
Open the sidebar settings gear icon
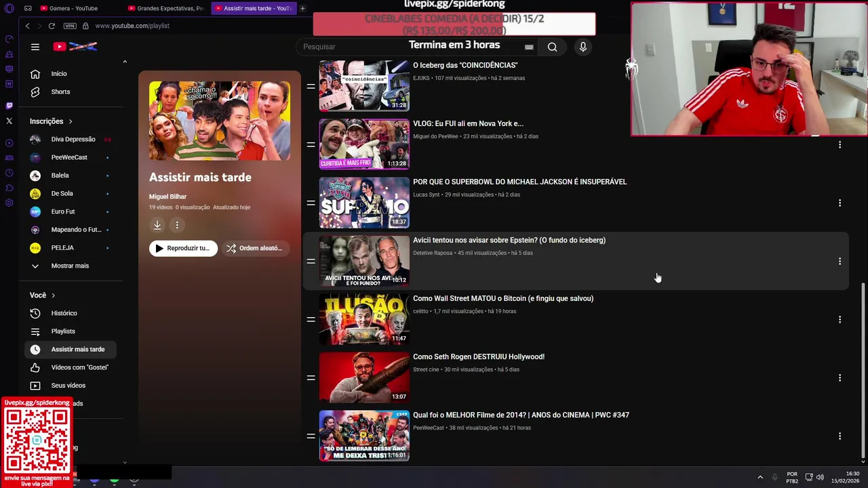click(x=9, y=203)
